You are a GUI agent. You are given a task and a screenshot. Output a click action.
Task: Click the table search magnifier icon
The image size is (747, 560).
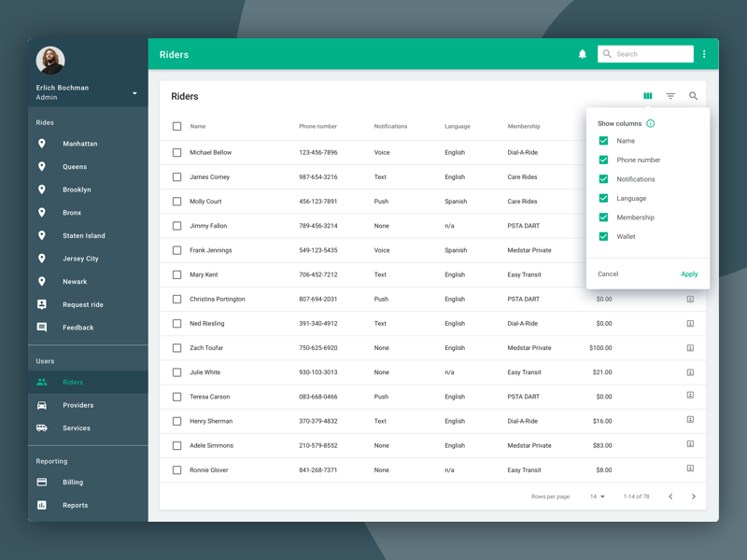pyautogui.click(x=693, y=95)
